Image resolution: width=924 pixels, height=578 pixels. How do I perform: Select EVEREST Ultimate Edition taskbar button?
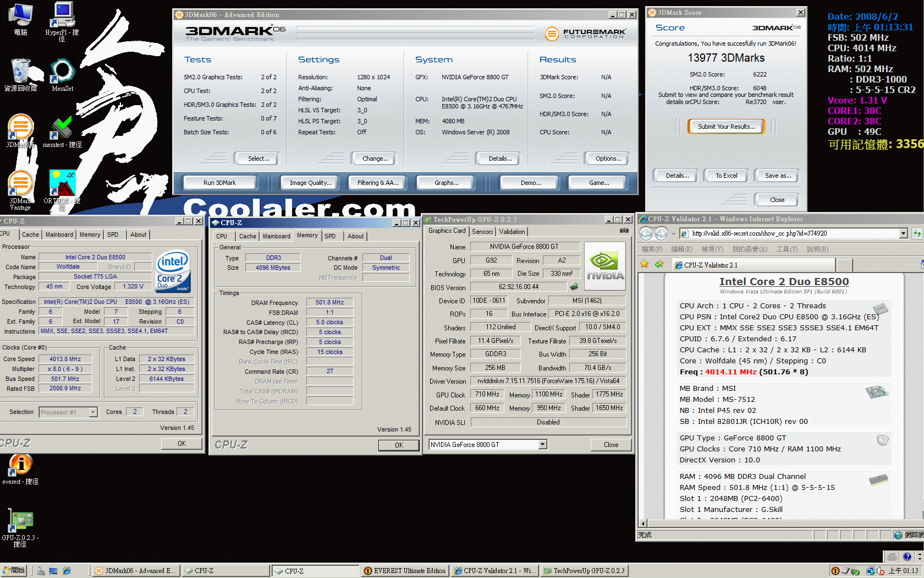405,571
